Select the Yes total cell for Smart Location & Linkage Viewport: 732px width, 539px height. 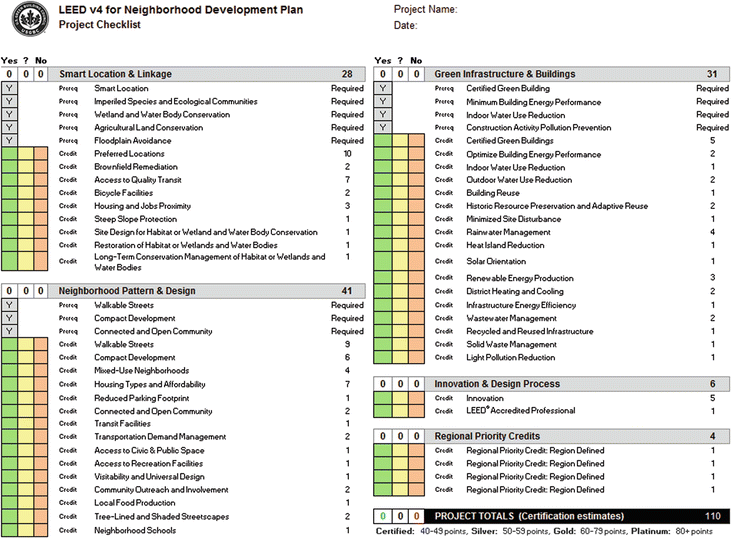point(9,74)
